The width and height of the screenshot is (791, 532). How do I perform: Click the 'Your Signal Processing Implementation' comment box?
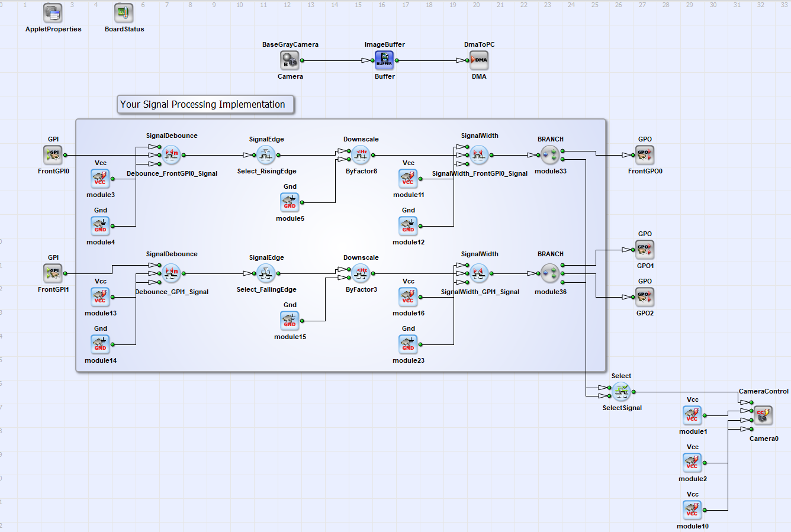pyautogui.click(x=205, y=105)
